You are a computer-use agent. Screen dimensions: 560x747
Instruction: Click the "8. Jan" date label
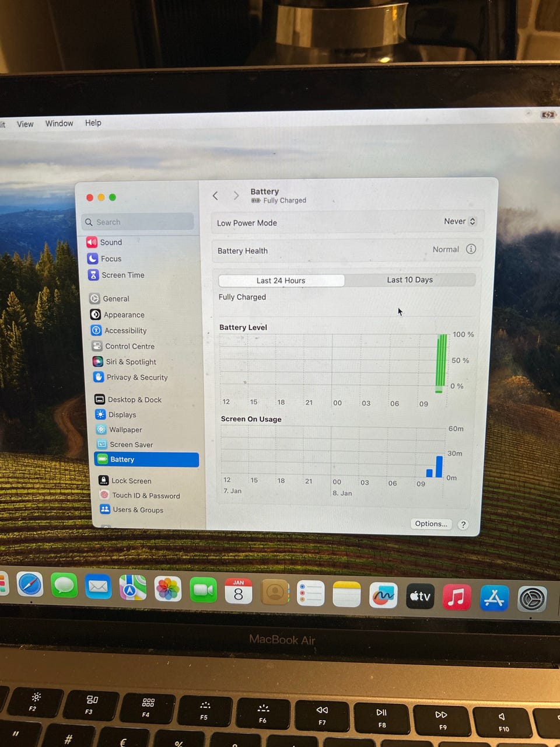[x=342, y=493]
